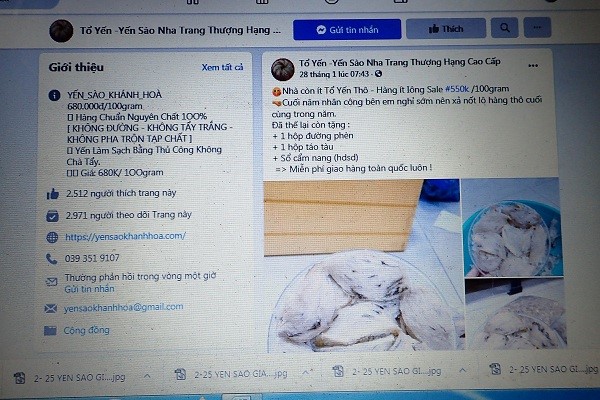Click the page profile picture in header
Image resolution: width=600 pixels, height=400 pixels.
[61, 31]
